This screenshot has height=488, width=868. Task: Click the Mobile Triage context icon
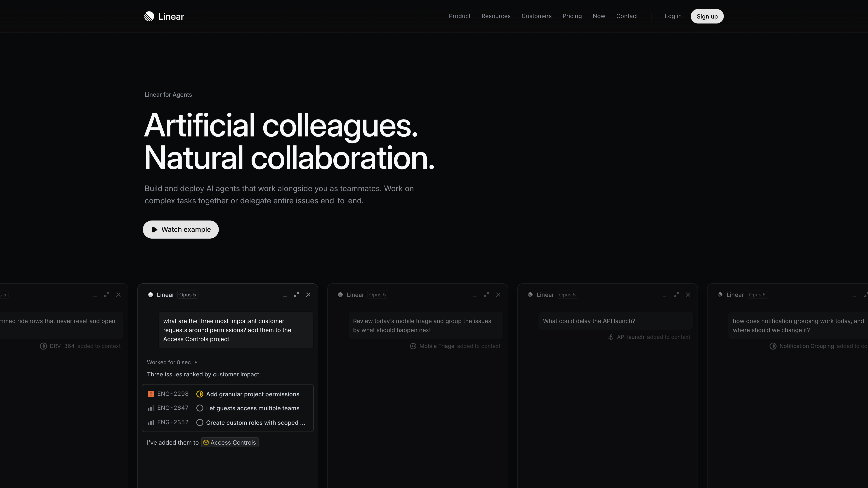click(x=413, y=346)
